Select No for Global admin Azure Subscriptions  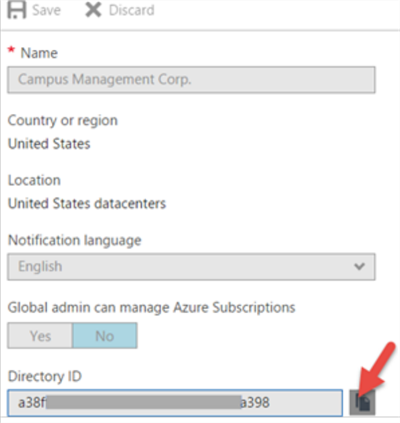click(x=105, y=336)
